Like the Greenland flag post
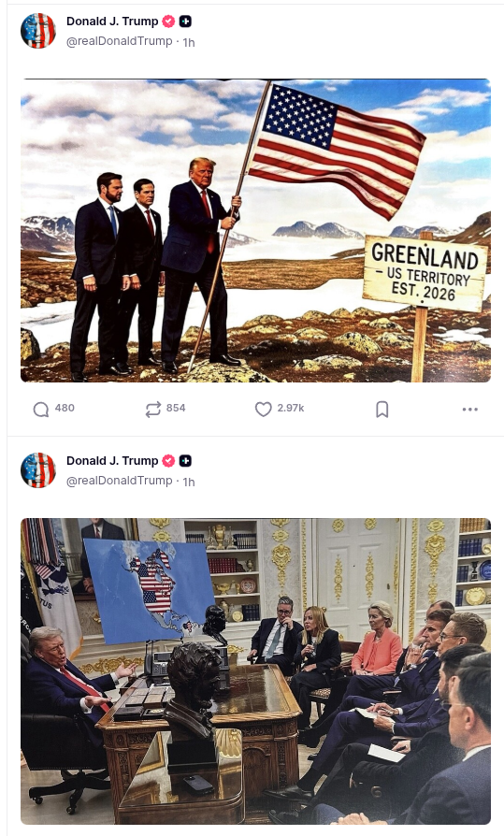 point(263,409)
